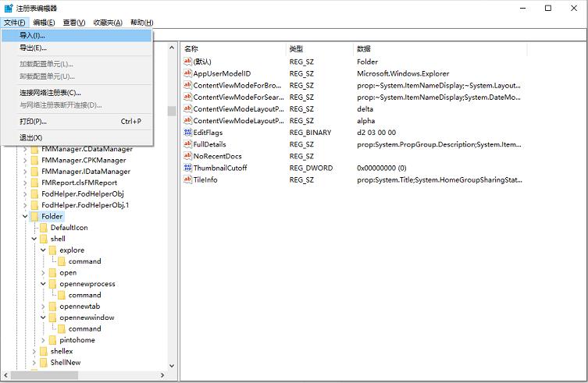Expand the open key
This screenshot has width=588, height=383.
[x=43, y=272]
